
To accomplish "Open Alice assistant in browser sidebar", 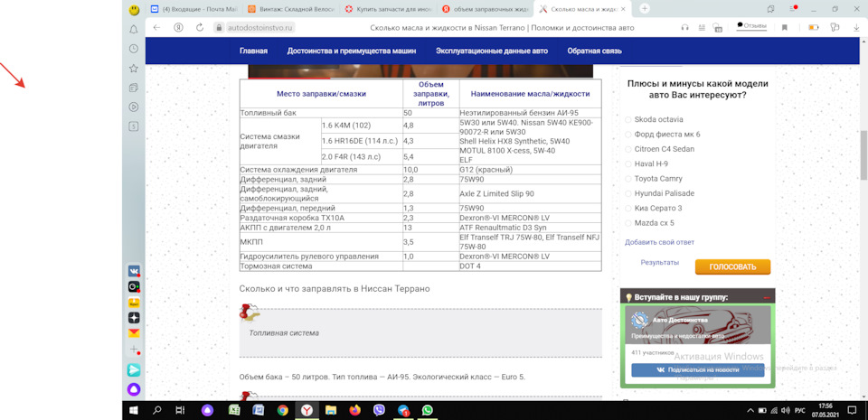I will [x=134, y=389].
